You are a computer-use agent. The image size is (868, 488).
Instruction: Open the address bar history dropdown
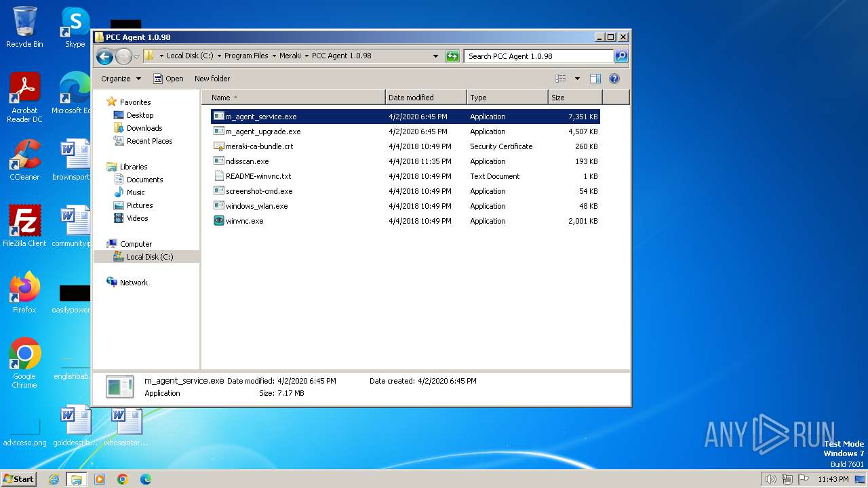(435, 56)
